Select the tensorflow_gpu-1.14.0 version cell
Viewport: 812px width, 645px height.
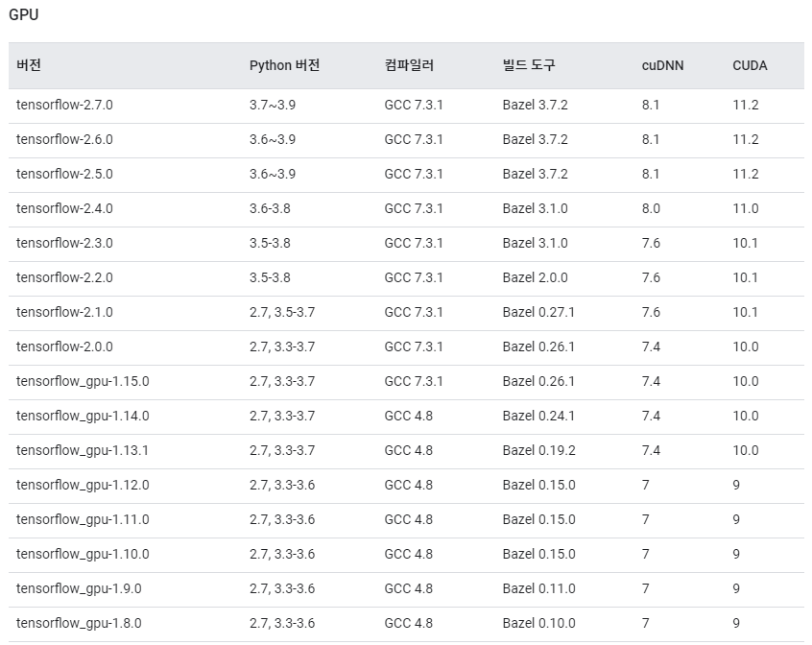tap(83, 417)
